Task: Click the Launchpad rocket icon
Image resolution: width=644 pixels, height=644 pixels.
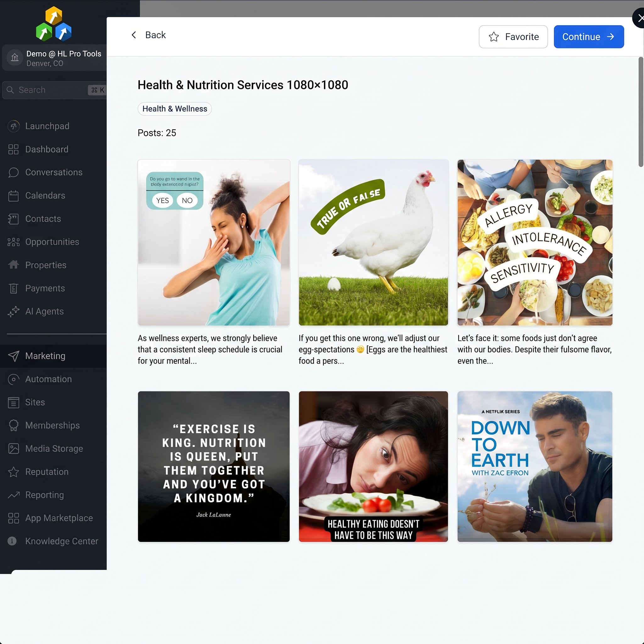Action: pos(13,126)
